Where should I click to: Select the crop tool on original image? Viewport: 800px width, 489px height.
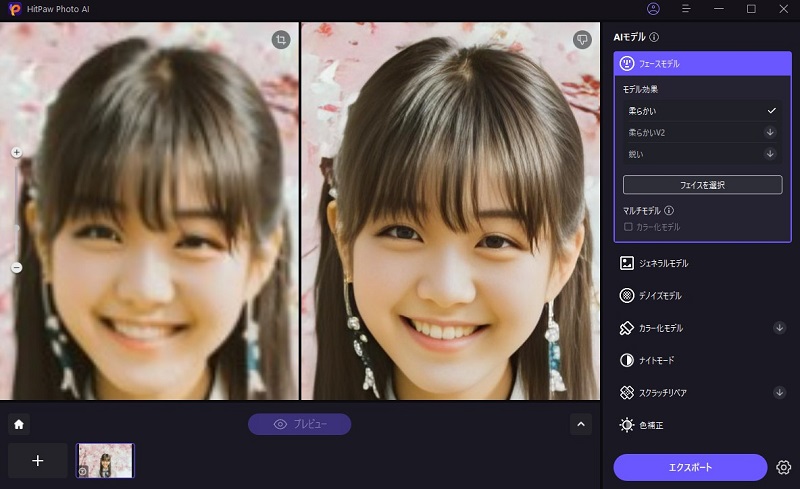pos(281,39)
